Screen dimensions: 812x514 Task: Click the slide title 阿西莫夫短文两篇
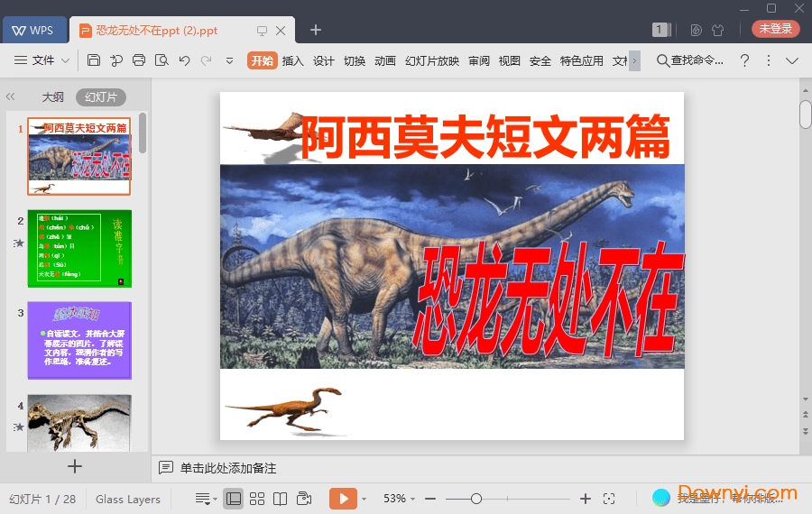click(485, 137)
